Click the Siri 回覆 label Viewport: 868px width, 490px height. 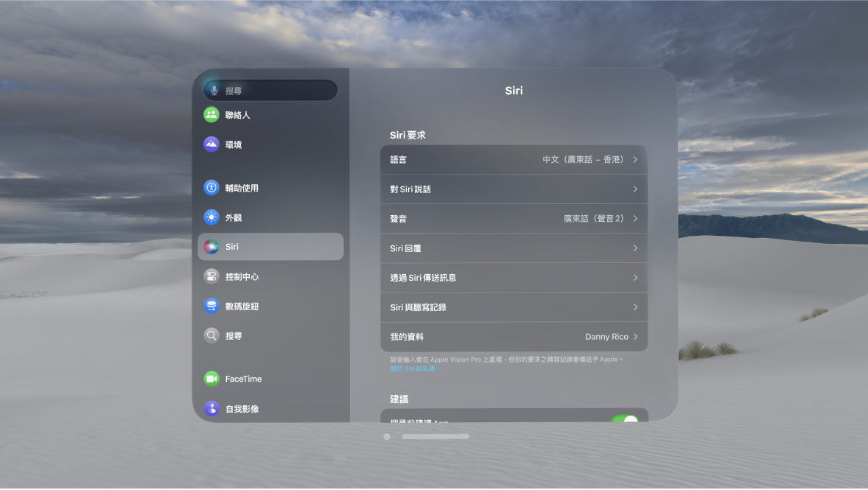(x=406, y=248)
